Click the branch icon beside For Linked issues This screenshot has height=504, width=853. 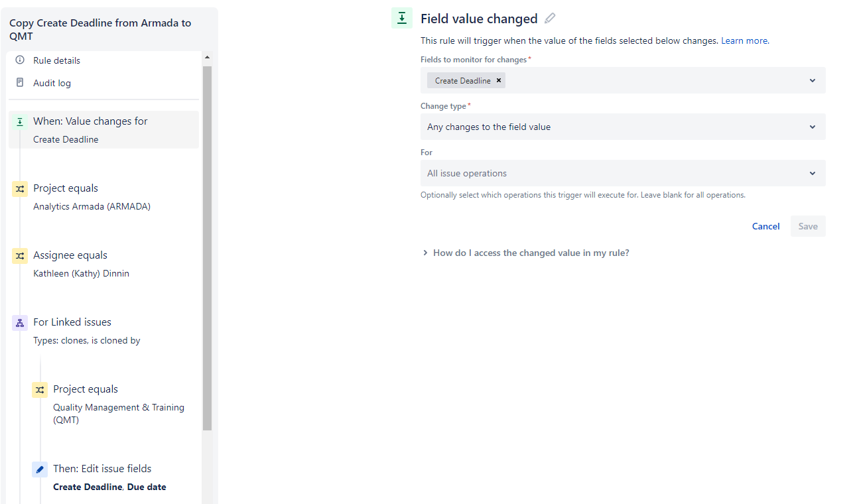(20, 323)
